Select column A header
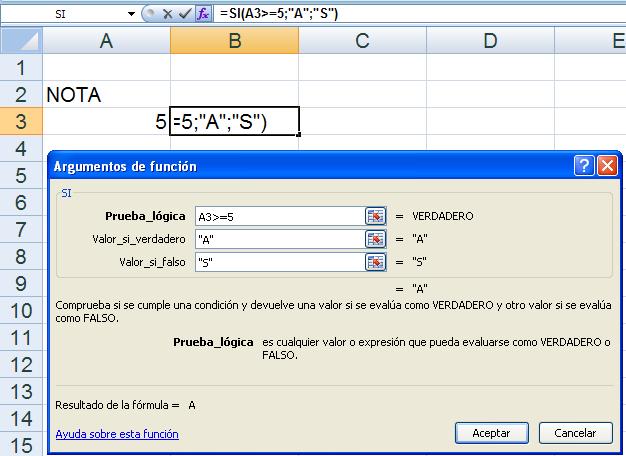 click(x=106, y=41)
